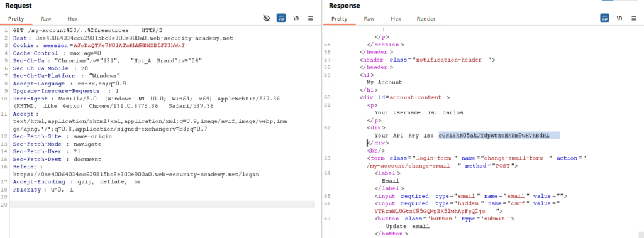This screenshot has height=238, width=644.
Task: Click the crossed-out eye icon in Request panel
Action: coord(267,18)
